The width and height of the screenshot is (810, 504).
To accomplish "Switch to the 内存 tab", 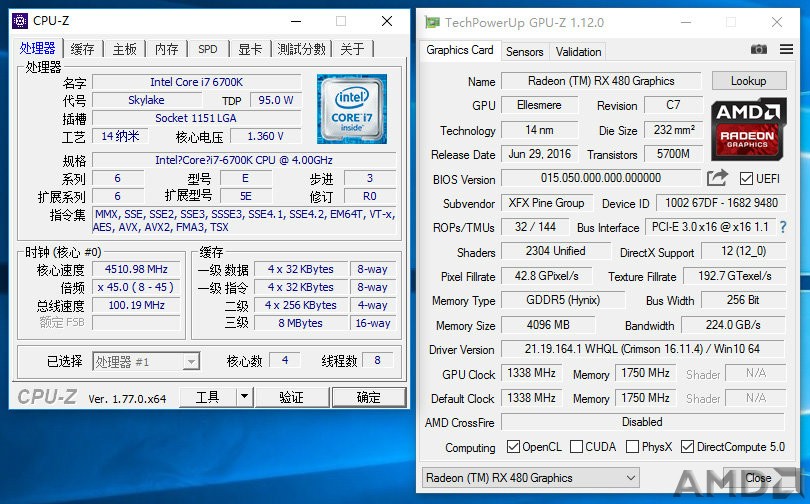I will 166,49.
